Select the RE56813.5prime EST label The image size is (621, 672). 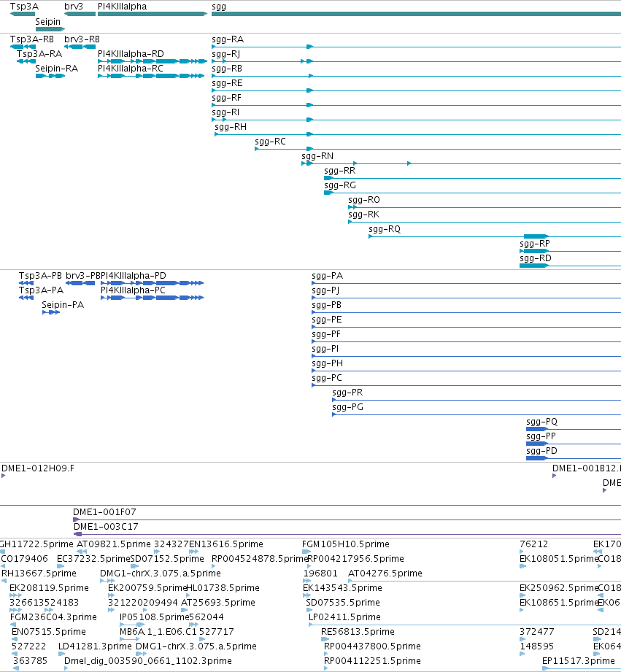pos(358,631)
